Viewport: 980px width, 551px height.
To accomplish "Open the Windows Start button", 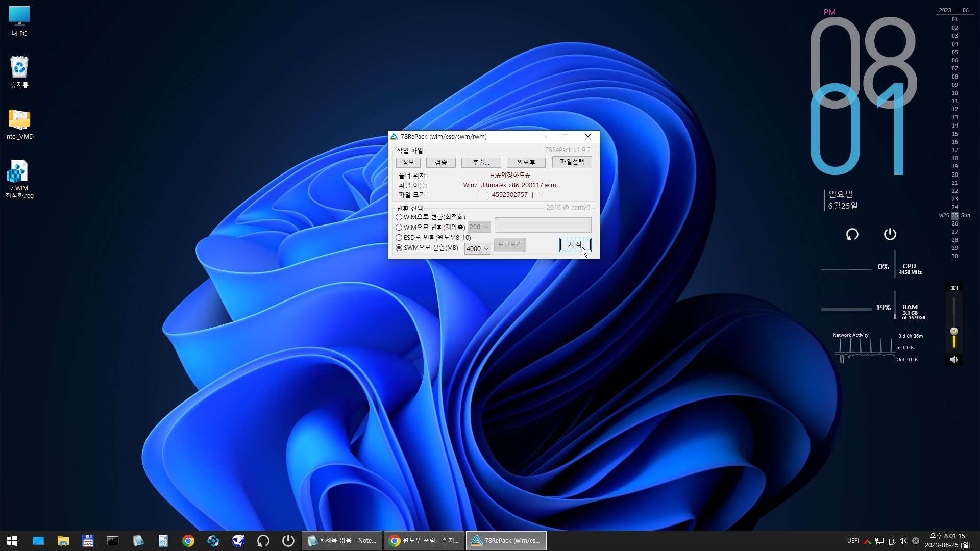I will (12, 541).
